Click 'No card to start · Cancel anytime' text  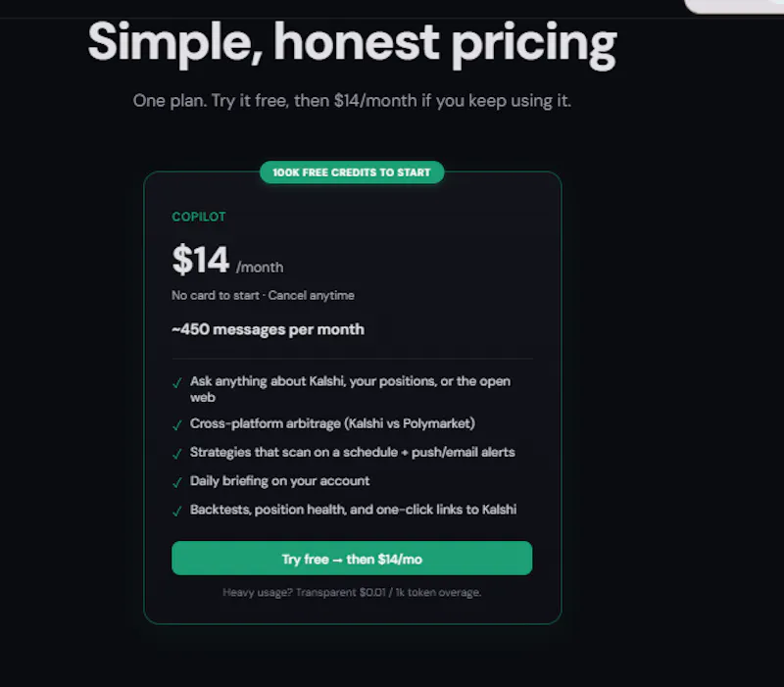[x=263, y=296]
